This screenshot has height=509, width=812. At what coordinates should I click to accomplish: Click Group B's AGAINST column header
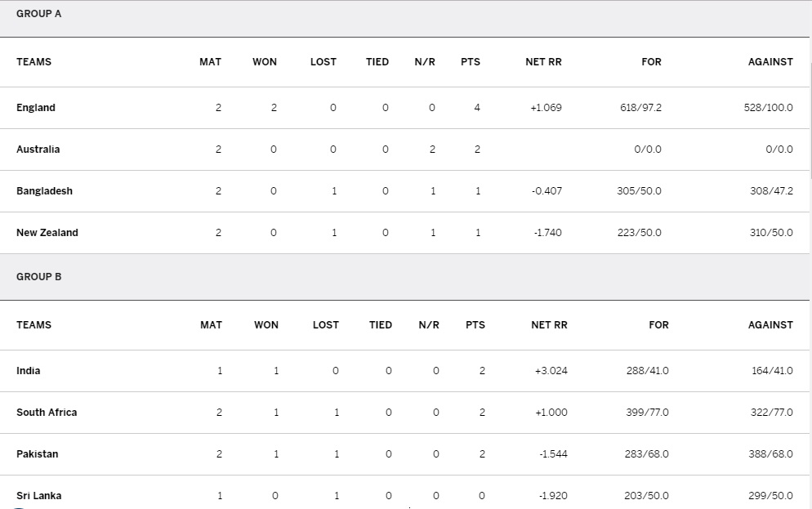770,325
